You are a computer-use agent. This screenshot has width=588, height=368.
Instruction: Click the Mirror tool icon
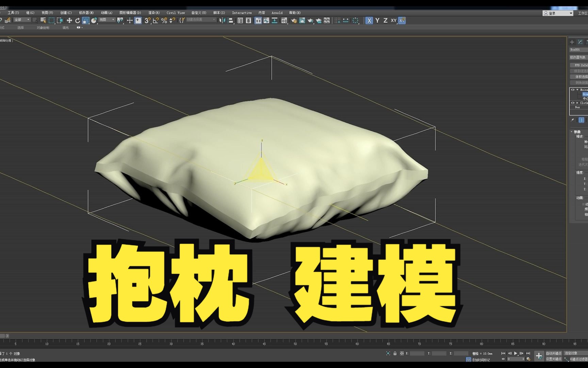[x=222, y=20]
